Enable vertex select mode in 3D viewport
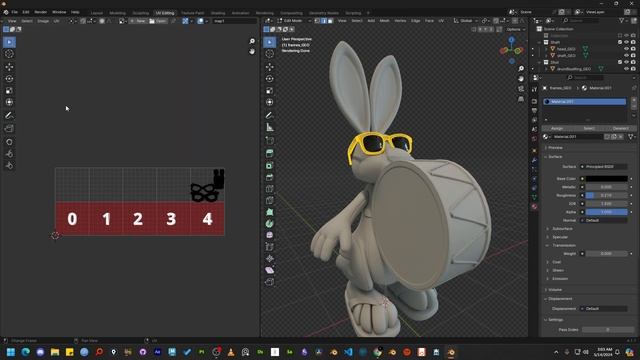 (317, 20)
